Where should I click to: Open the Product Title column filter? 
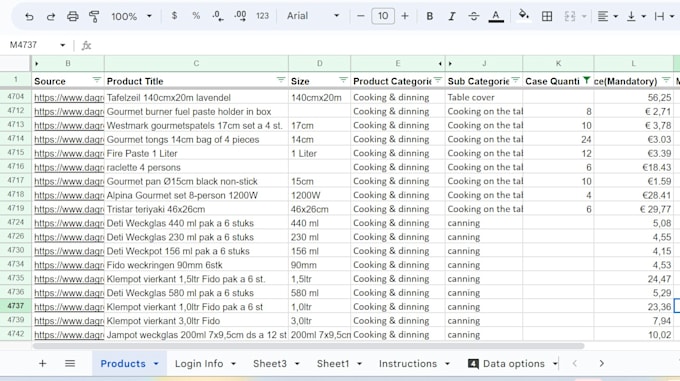pos(281,80)
